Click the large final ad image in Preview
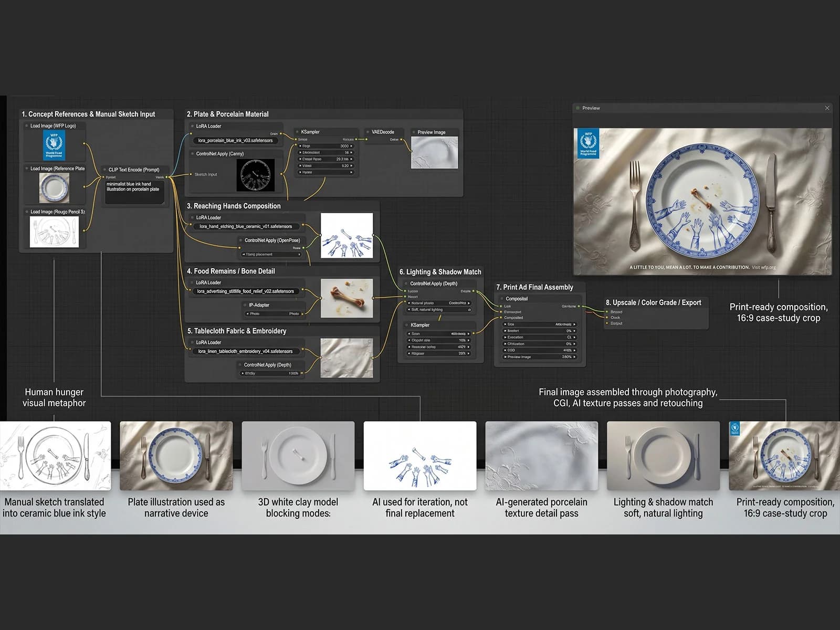840x630 pixels. point(702,202)
